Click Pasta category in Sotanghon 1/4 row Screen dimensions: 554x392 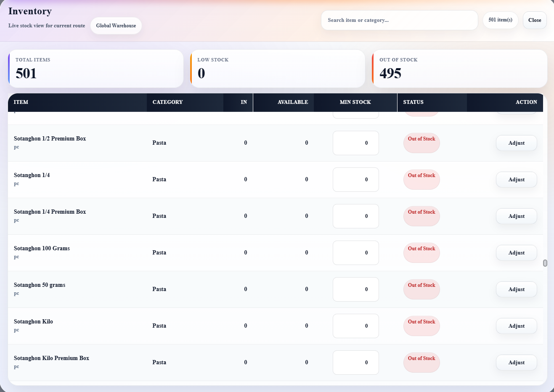(x=159, y=180)
